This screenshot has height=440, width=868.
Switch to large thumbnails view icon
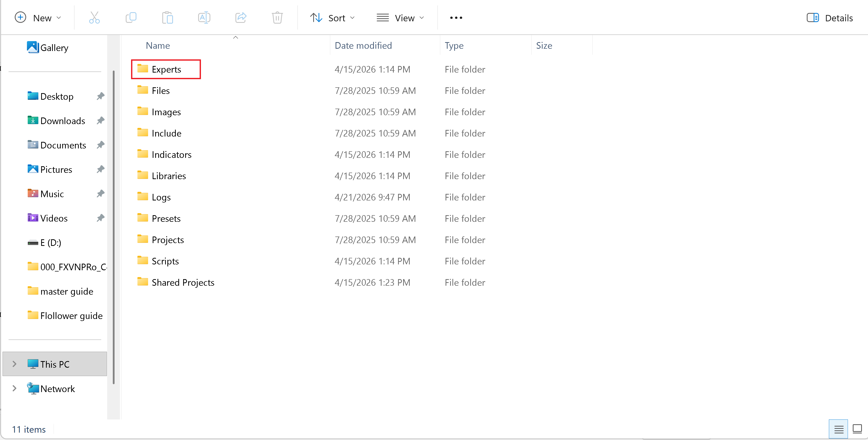click(x=857, y=429)
